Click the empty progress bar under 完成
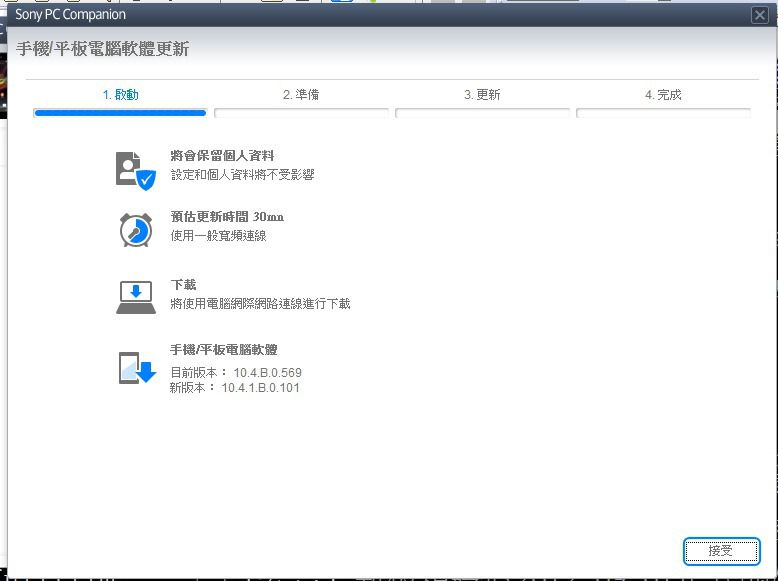778x581 pixels. [663, 113]
